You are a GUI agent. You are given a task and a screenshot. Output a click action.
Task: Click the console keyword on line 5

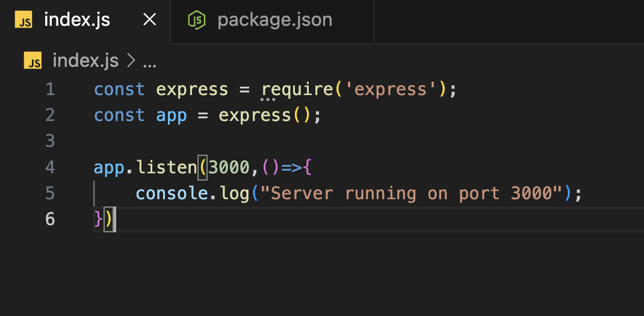point(172,193)
